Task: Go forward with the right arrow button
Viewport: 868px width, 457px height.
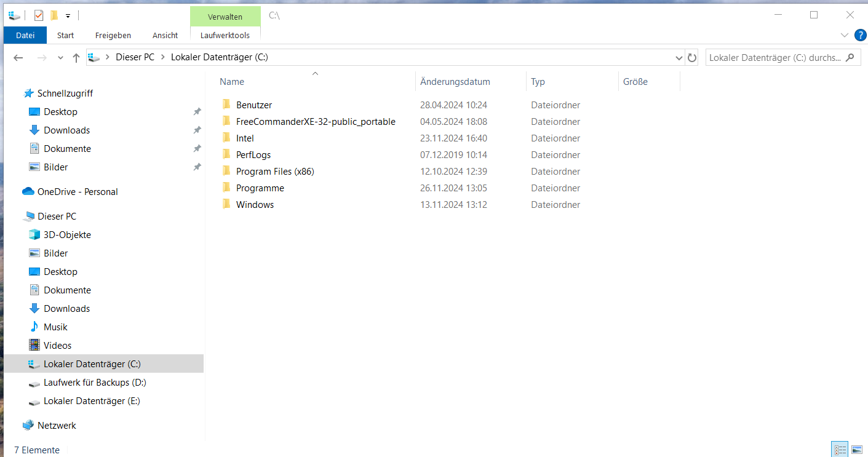Action: (42, 58)
